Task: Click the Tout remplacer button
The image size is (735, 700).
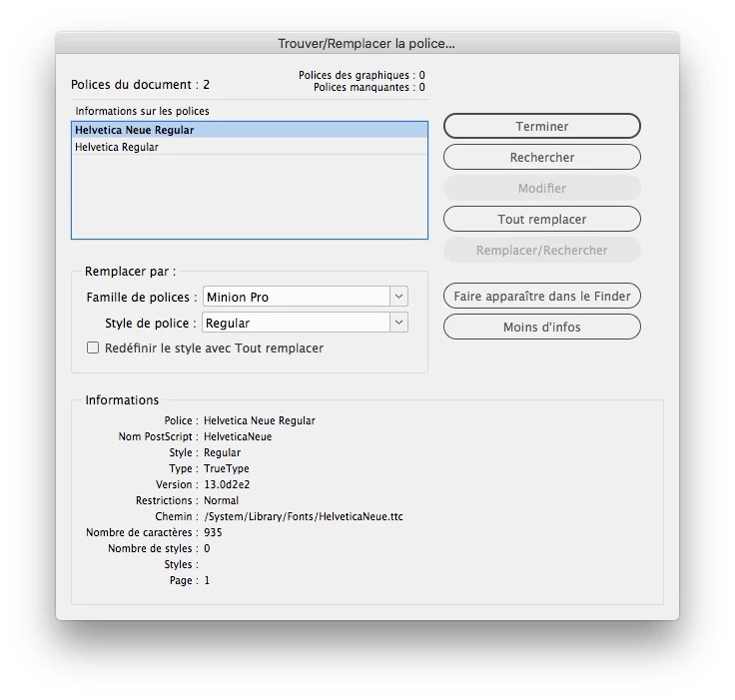Action: point(542,219)
